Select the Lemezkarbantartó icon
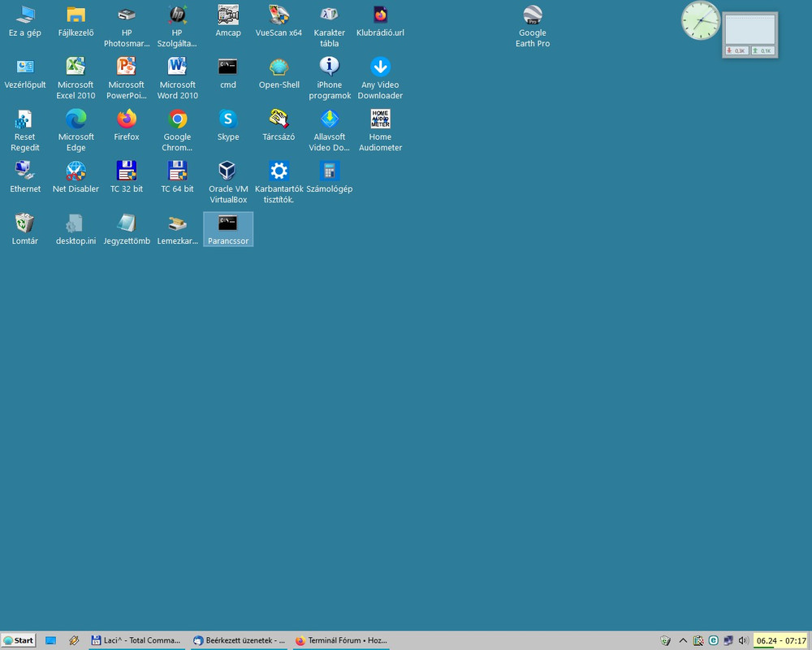Screen dimensions: 812x650 pos(177,229)
